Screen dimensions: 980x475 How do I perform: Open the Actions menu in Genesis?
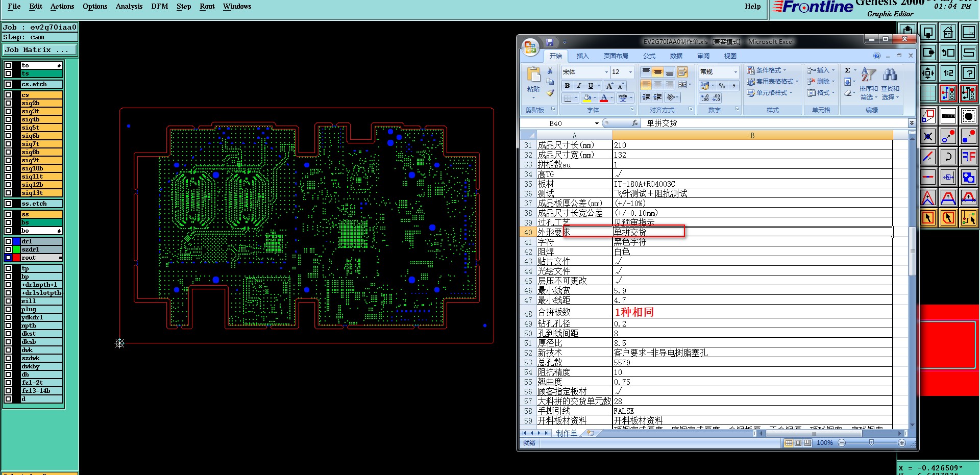[62, 6]
